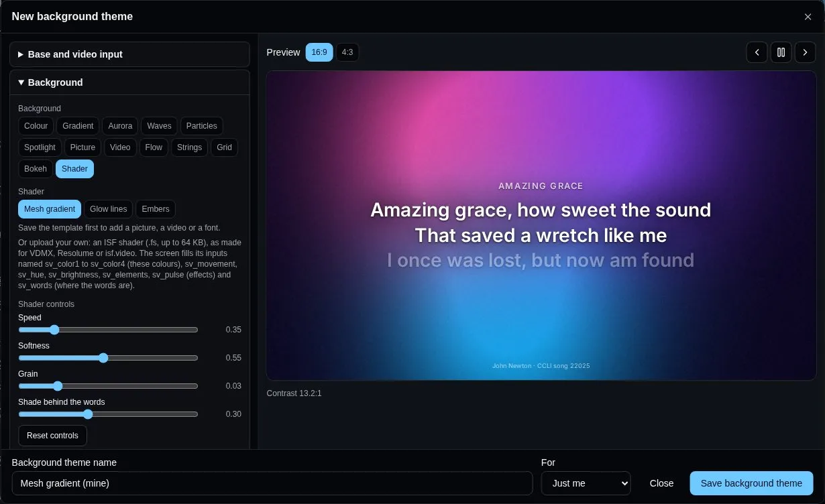The image size is (825, 504).
Task: Open the For audience dropdown
Action: tap(586, 483)
